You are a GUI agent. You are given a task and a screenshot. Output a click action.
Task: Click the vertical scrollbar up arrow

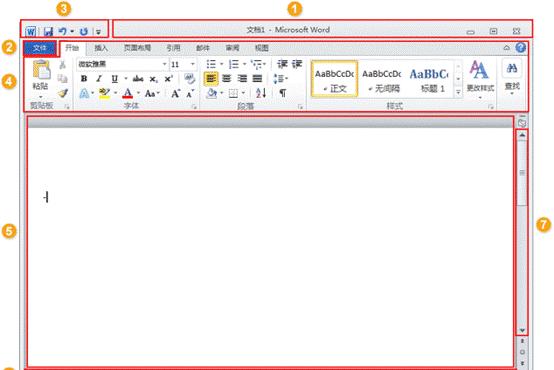(x=522, y=135)
